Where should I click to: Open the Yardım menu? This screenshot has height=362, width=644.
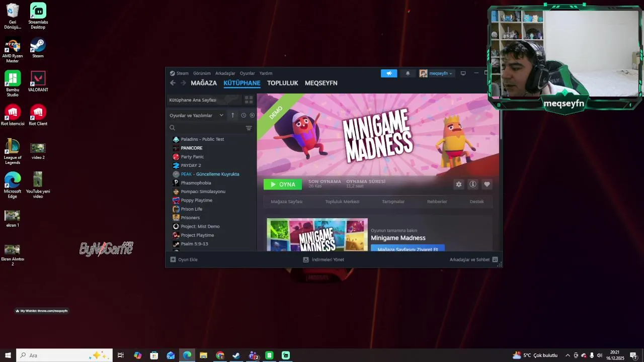(x=266, y=73)
